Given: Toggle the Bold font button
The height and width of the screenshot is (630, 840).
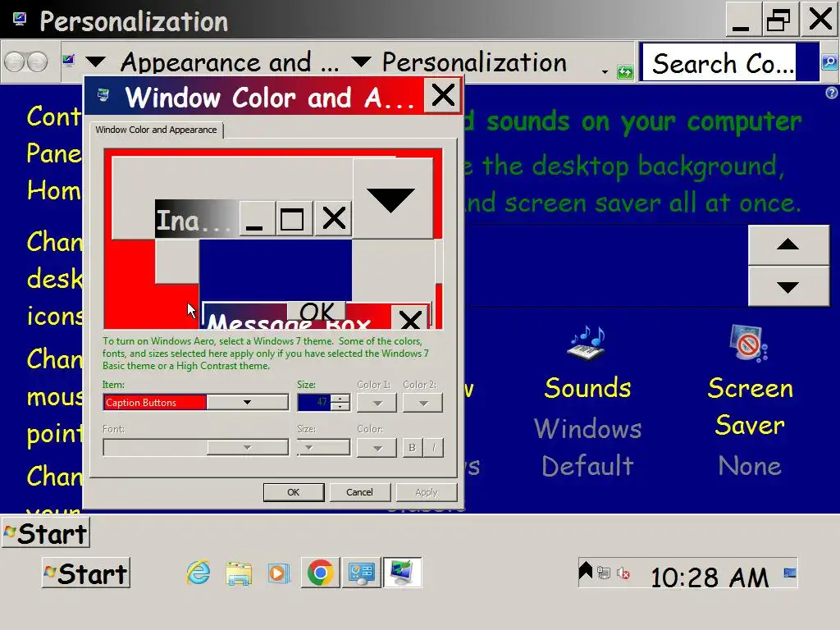Looking at the screenshot, I should [412, 447].
